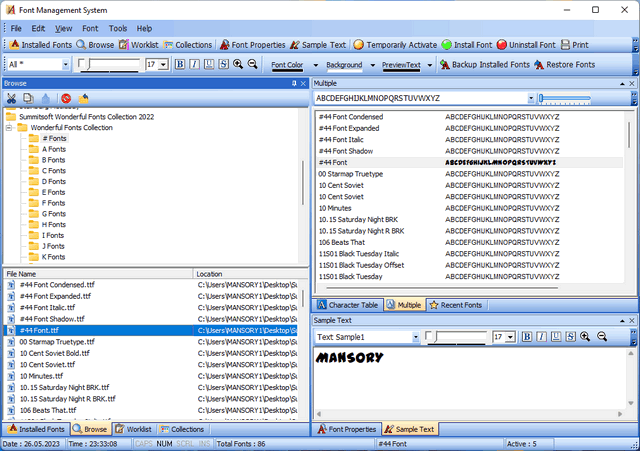The height and width of the screenshot is (451, 640).
Task: Zoom out within Sample Text panel
Action: point(602,337)
